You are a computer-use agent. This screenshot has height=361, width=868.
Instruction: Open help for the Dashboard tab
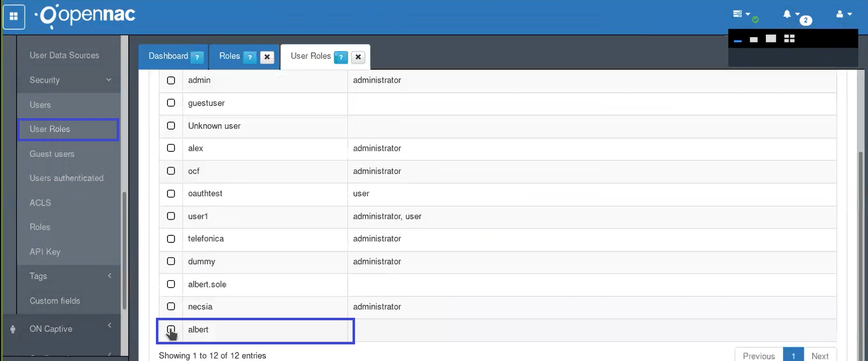click(197, 57)
